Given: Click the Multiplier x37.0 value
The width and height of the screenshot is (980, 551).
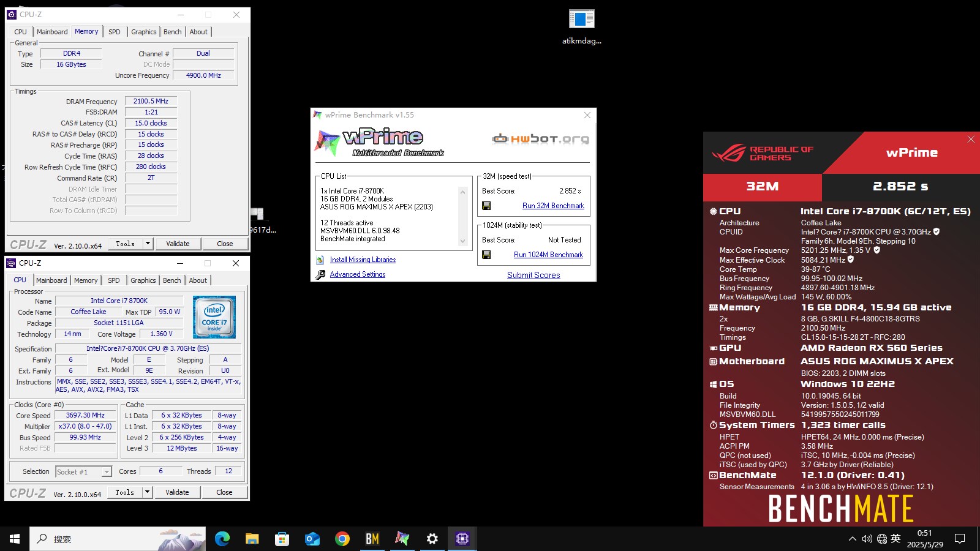Looking at the screenshot, I should click(85, 426).
